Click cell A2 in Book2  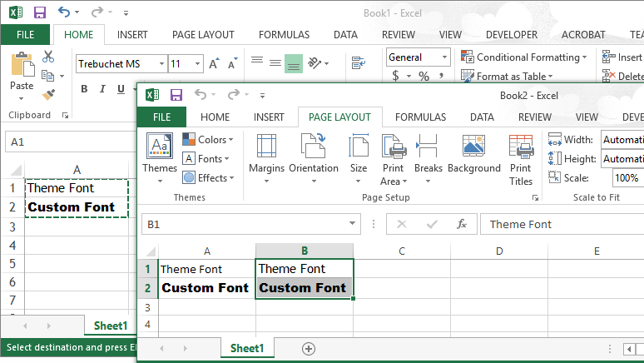pos(206,288)
